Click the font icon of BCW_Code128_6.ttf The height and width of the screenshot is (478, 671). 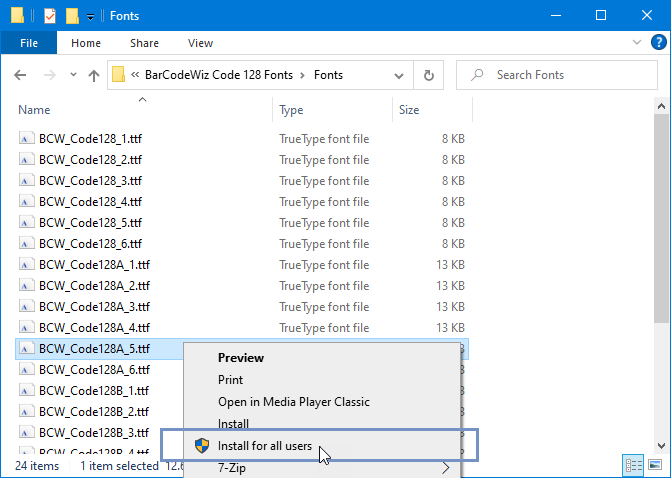(27, 243)
